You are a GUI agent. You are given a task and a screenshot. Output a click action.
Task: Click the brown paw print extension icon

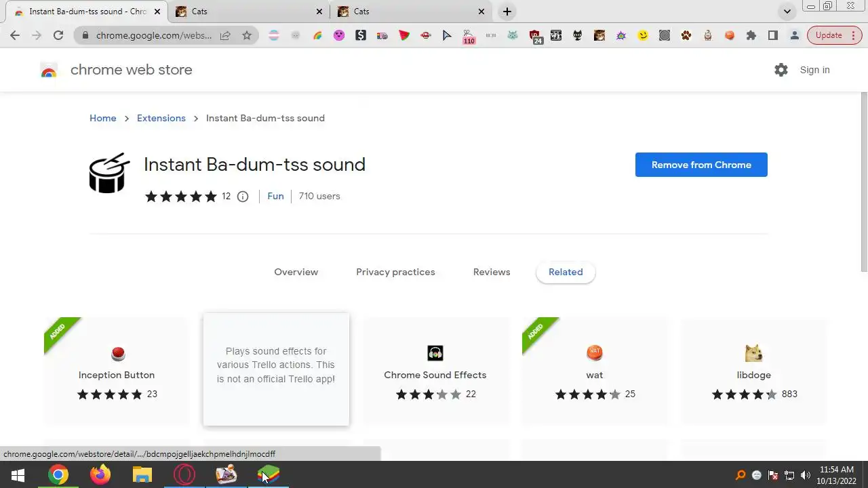tap(686, 35)
